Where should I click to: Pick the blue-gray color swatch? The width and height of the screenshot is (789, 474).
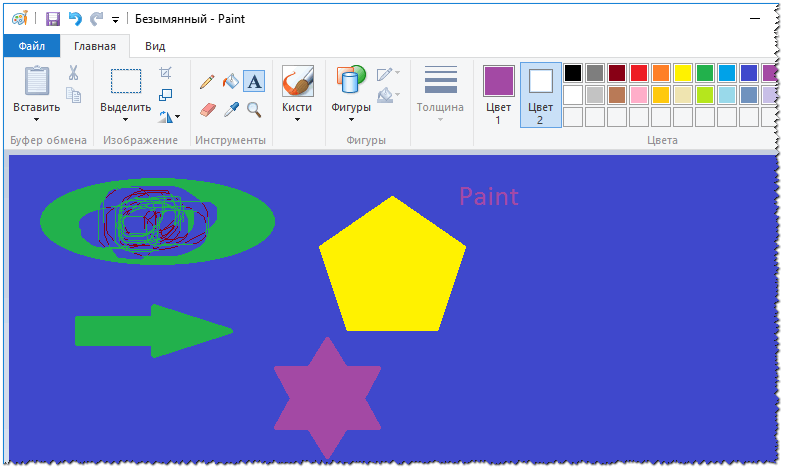tap(749, 95)
